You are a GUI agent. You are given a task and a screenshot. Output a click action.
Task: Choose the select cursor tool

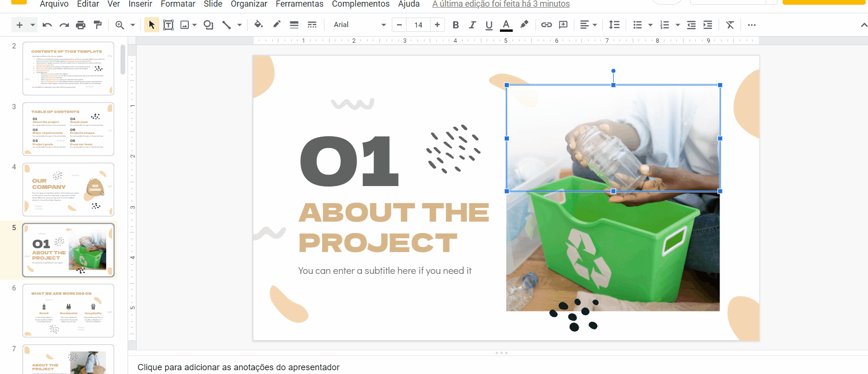(x=151, y=25)
